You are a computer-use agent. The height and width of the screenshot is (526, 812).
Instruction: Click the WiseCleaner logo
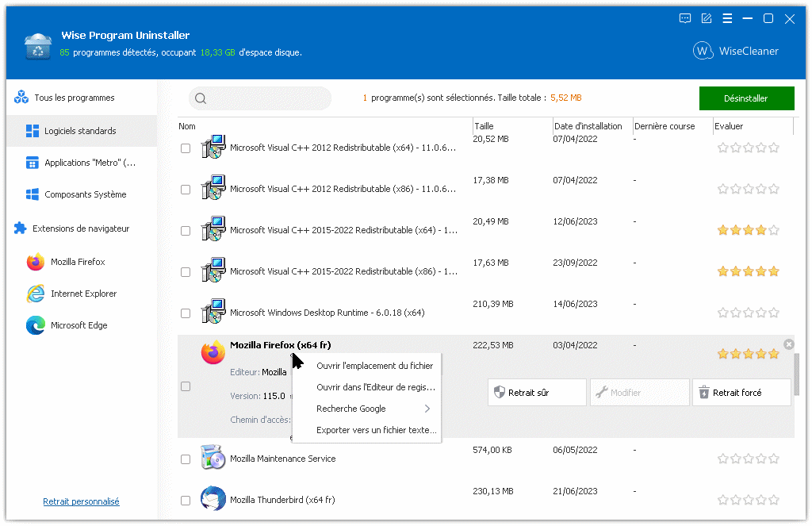(735, 51)
